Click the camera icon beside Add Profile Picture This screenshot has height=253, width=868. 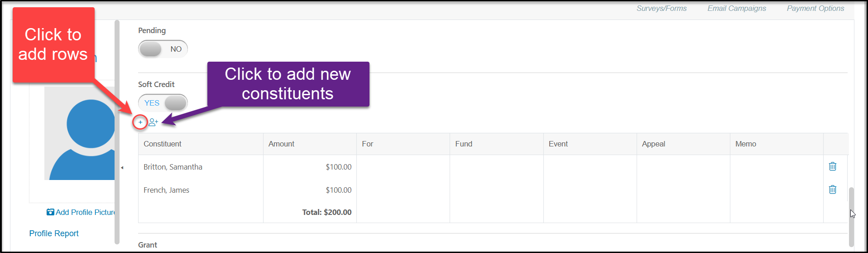[50, 212]
